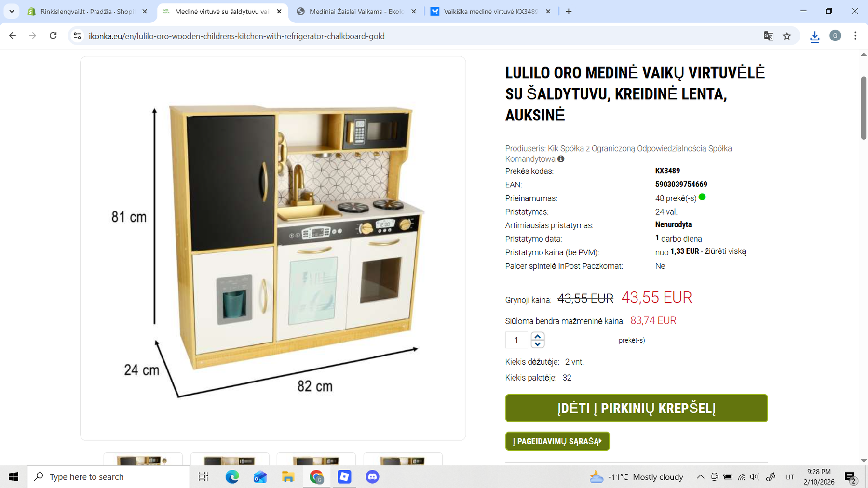Switch to the Rinkislengvai.lt tab

coord(88,11)
